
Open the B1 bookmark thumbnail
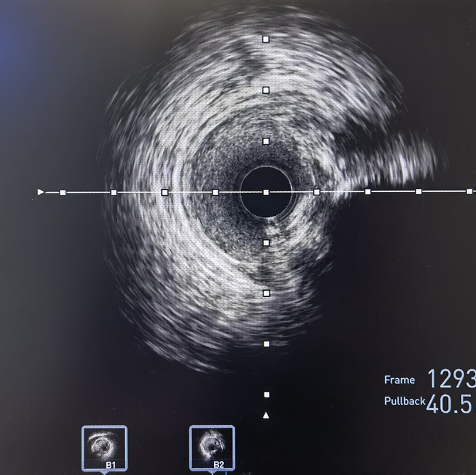click(104, 447)
